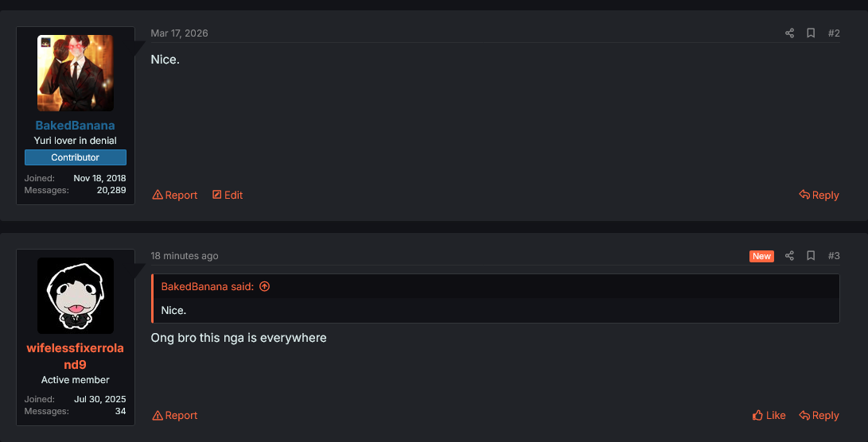Report wifelessfixerroland9's post

coord(175,416)
